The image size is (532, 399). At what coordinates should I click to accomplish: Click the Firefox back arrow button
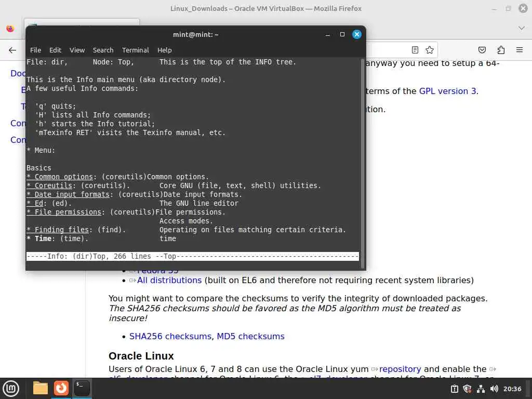[12, 50]
